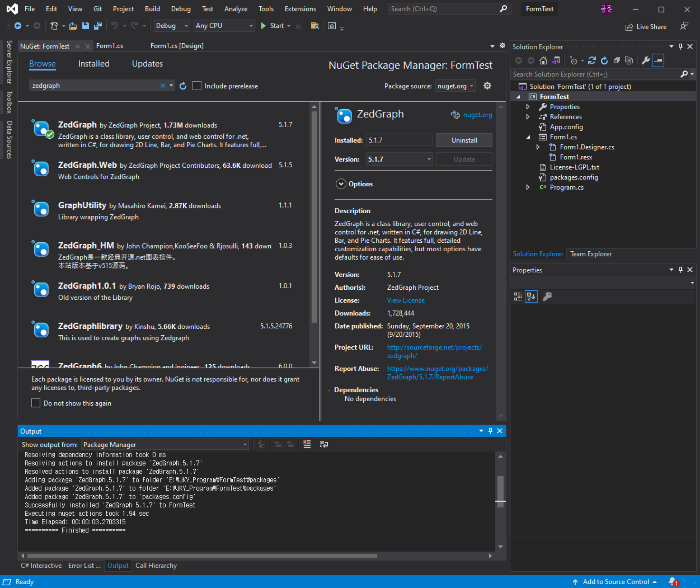Open the Any CPU platform dropdown
This screenshot has width=700, height=588.
click(x=224, y=26)
